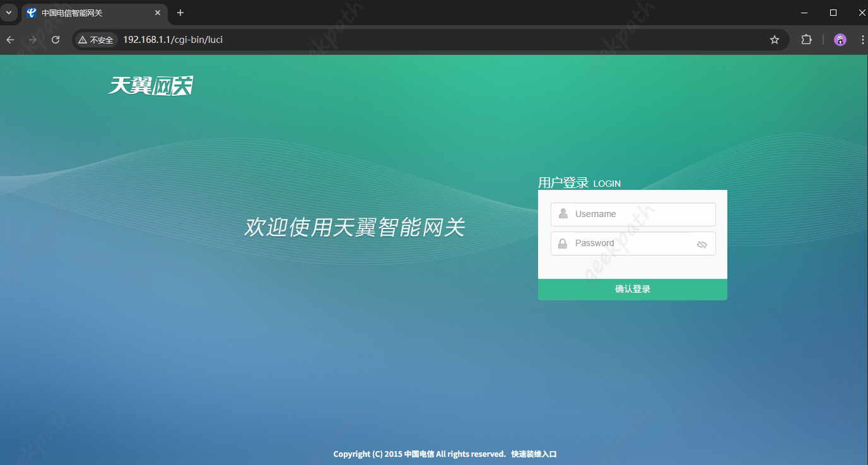Bookmark this page with the star icon
This screenshot has width=868, height=465.
(x=775, y=40)
